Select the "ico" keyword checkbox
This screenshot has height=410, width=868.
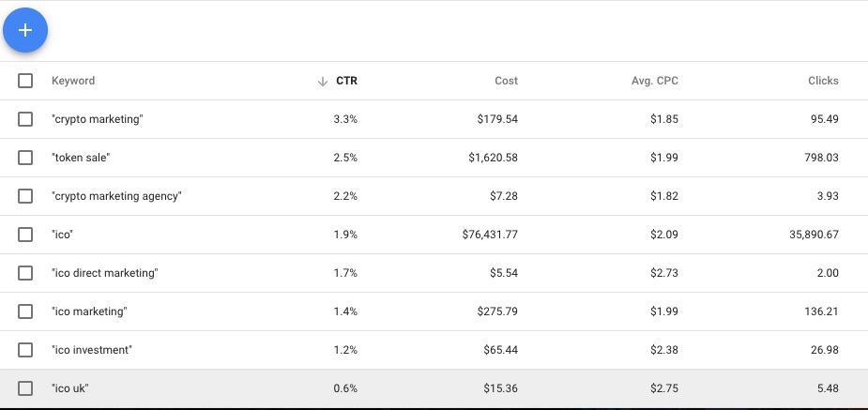coord(25,235)
